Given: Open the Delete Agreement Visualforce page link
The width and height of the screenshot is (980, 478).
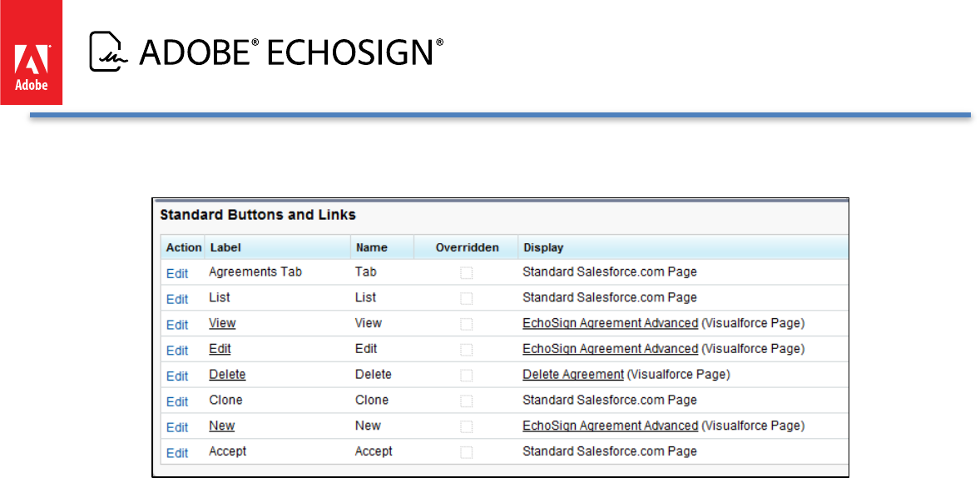Looking at the screenshot, I should coord(573,375).
